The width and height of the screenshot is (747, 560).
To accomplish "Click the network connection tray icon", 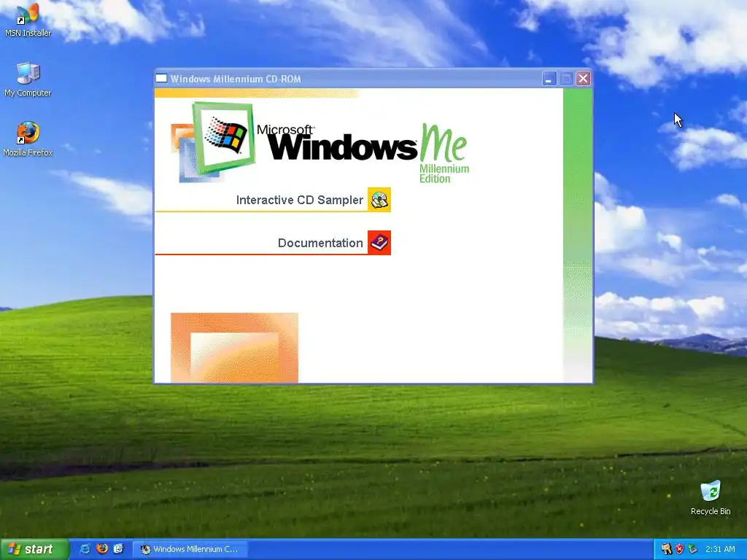I will [692, 549].
